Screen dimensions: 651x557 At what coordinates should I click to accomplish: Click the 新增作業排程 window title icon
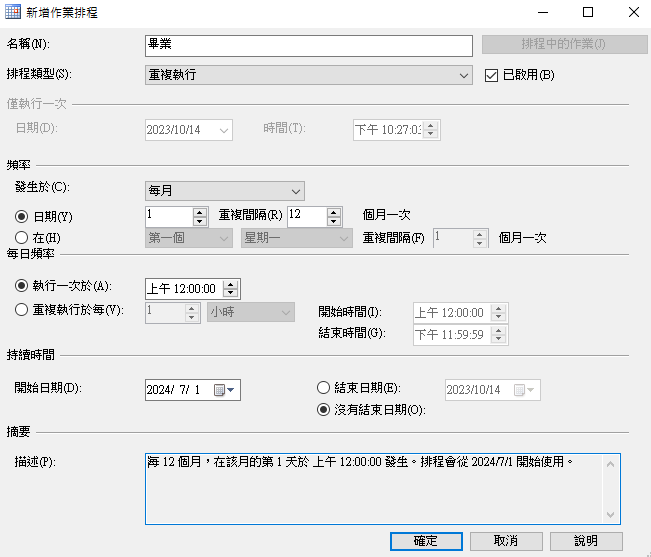point(13,12)
